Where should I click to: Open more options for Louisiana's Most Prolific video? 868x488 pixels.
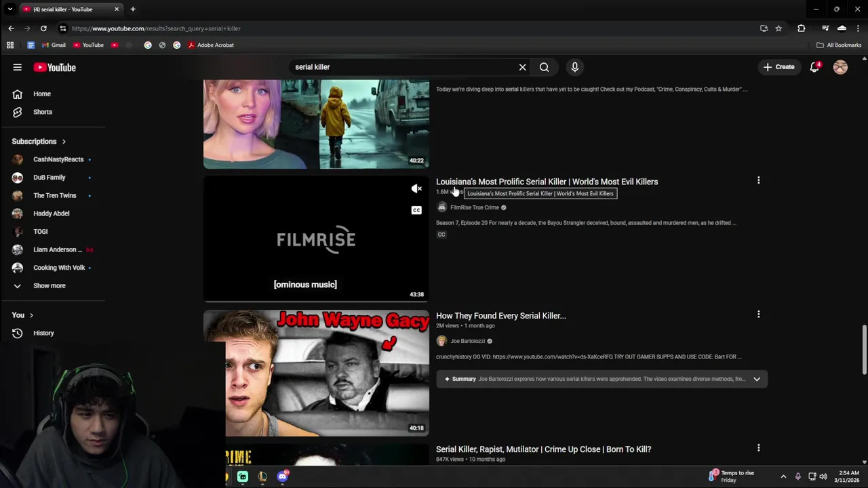[758, 180]
